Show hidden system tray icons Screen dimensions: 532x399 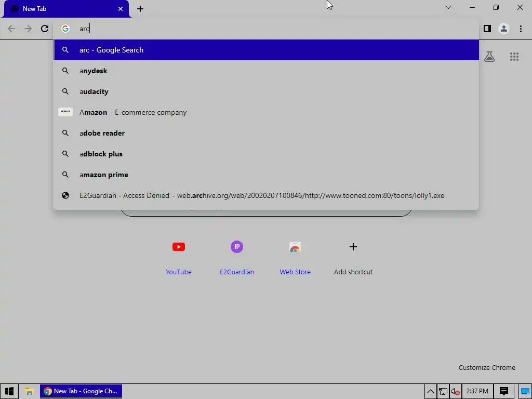tap(430, 391)
